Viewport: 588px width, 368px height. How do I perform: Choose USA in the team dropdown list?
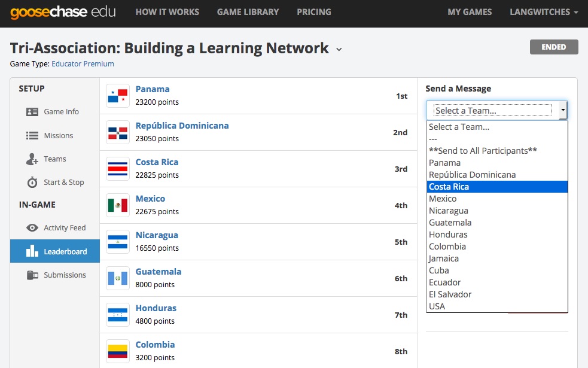point(497,306)
